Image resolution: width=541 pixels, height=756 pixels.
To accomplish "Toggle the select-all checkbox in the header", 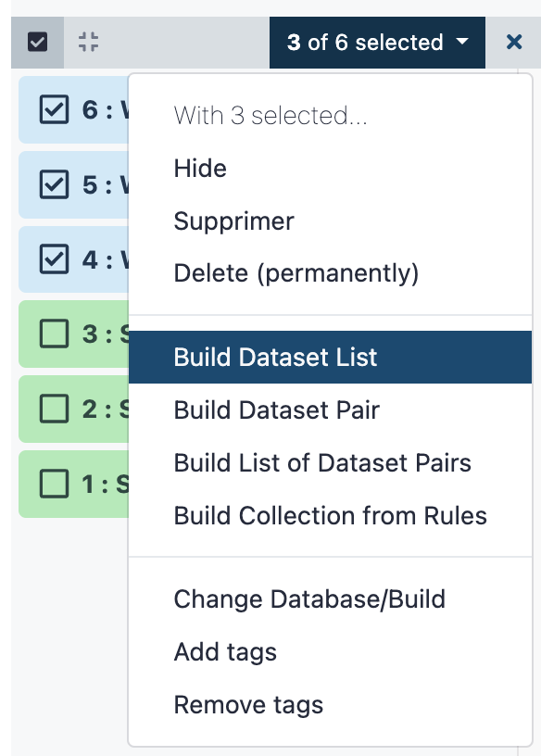I will [37, 42].
